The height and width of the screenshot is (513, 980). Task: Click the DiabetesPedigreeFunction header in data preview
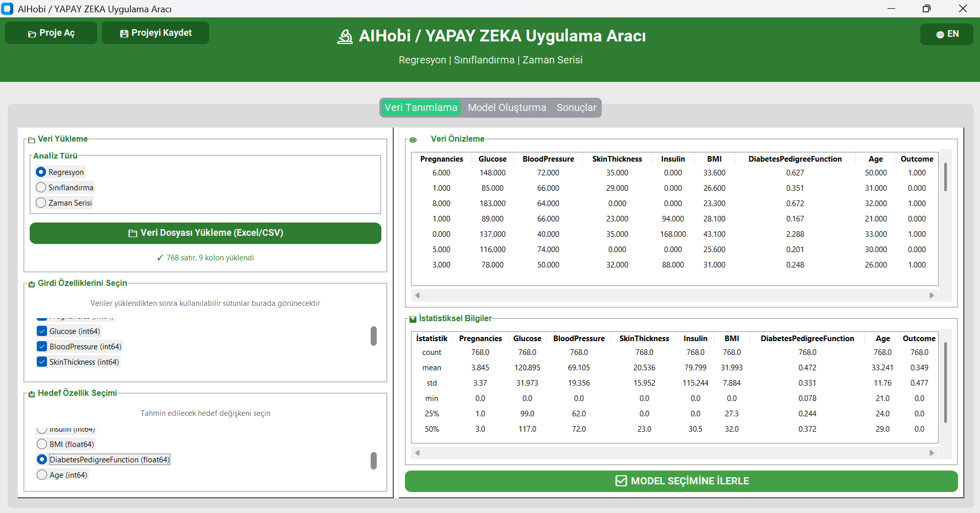795,159
